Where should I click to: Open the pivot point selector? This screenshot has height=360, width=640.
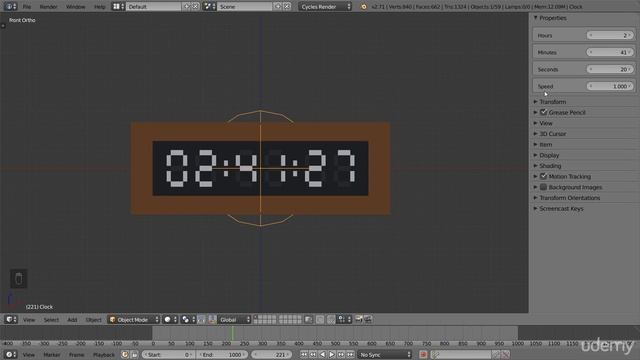point(188,320)
